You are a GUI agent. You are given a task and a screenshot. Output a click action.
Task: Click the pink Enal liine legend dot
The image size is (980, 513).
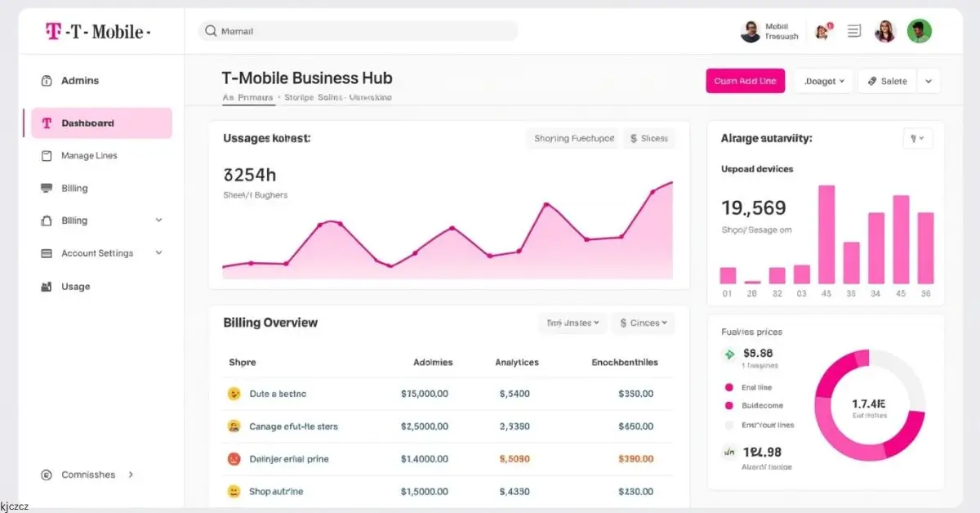point(729,388)
